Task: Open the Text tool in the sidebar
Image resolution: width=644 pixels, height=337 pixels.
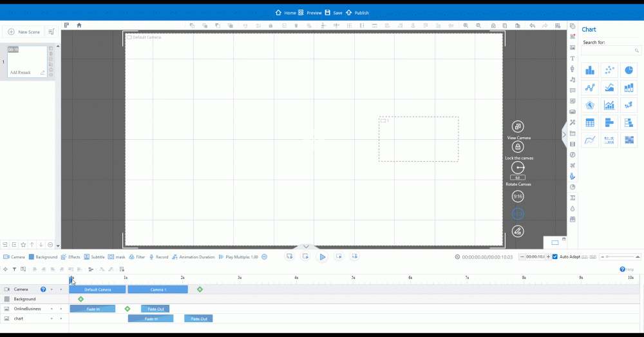Action: point(573,58)
